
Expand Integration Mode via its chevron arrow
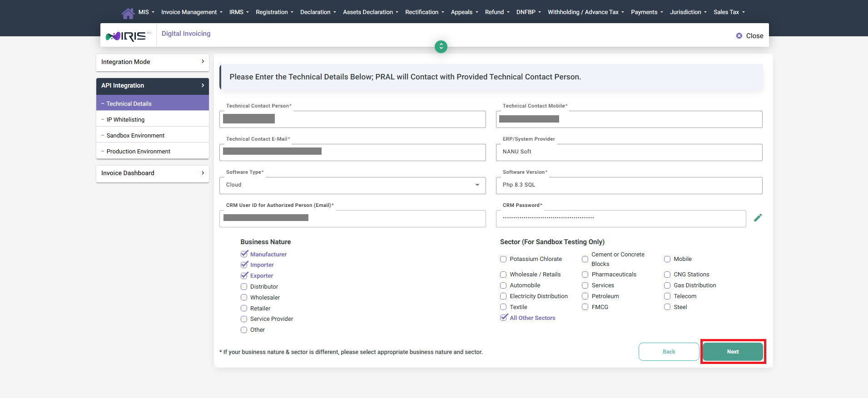click(x=203, y=62)
